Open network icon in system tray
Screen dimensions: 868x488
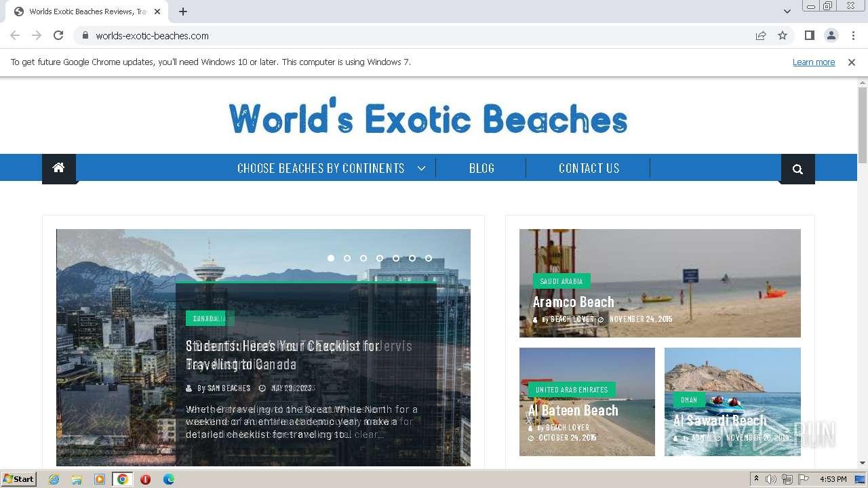[x=787, y=479]
